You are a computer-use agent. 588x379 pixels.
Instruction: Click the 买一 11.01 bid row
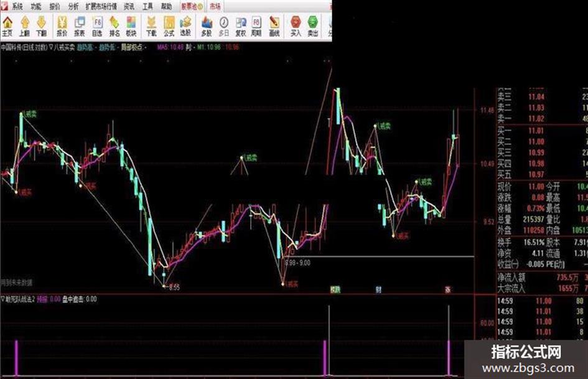(542, 131)
